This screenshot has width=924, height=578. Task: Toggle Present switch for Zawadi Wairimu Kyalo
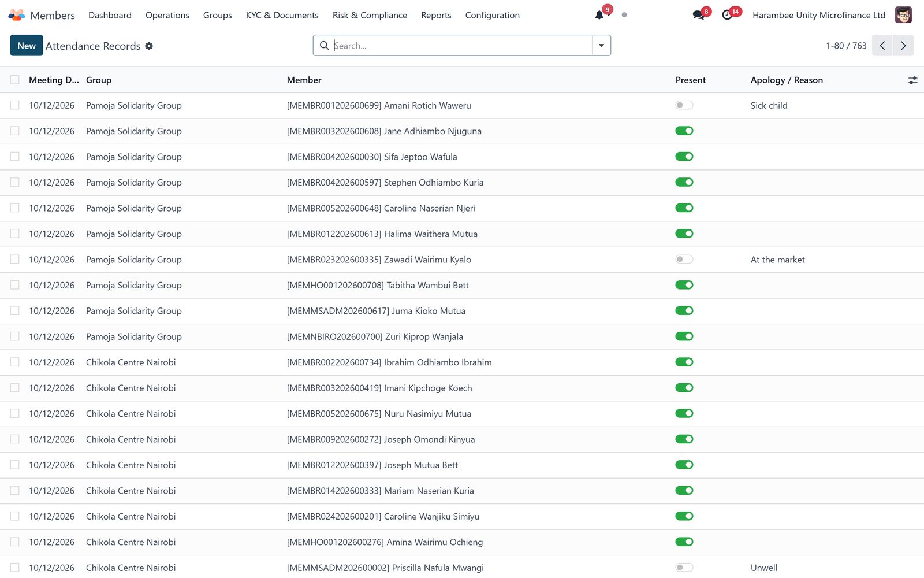684,260
